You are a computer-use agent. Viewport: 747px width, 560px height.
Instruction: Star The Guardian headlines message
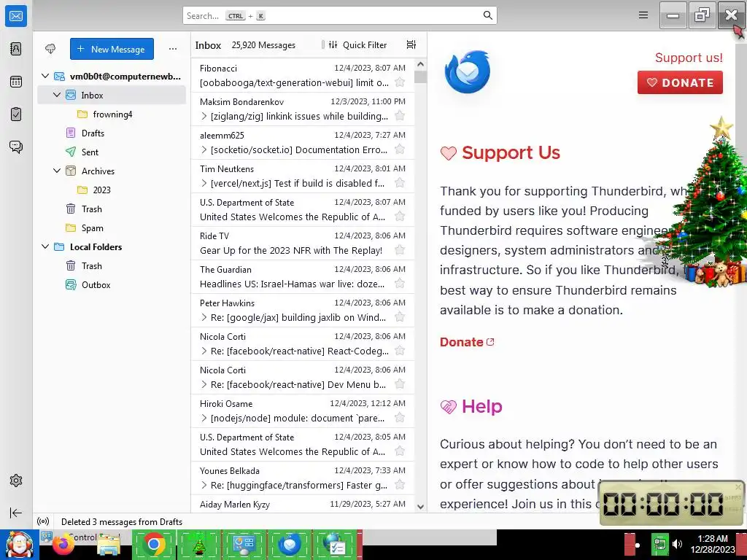pyautogui.click(x=400, y=284)
